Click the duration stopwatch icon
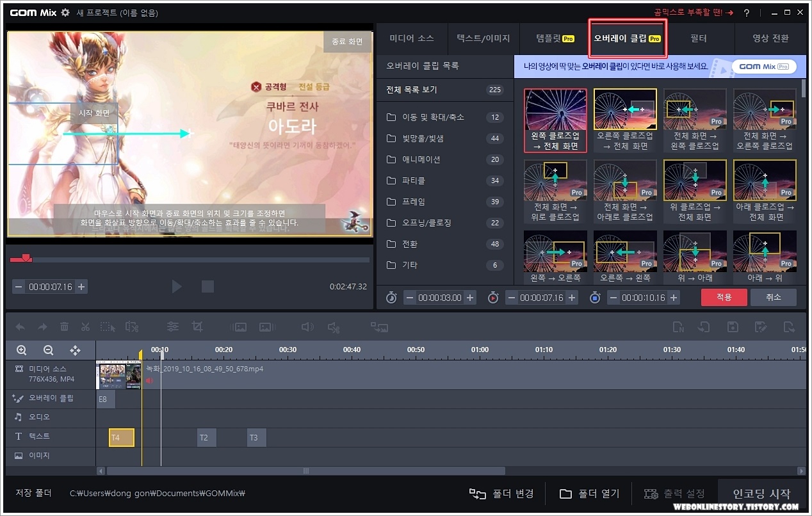This screenshot has height=516, width=812. [x=392, y=297]
